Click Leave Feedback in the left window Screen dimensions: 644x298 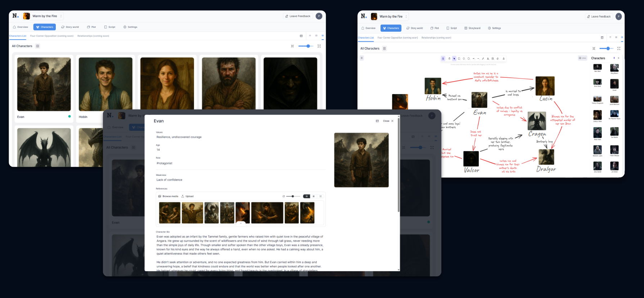click(298, 16)
